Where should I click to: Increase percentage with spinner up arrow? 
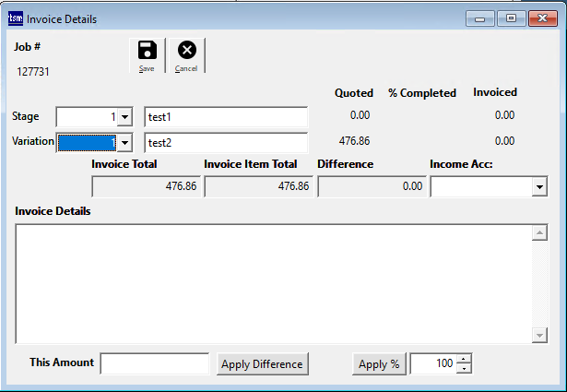point(464,359)
